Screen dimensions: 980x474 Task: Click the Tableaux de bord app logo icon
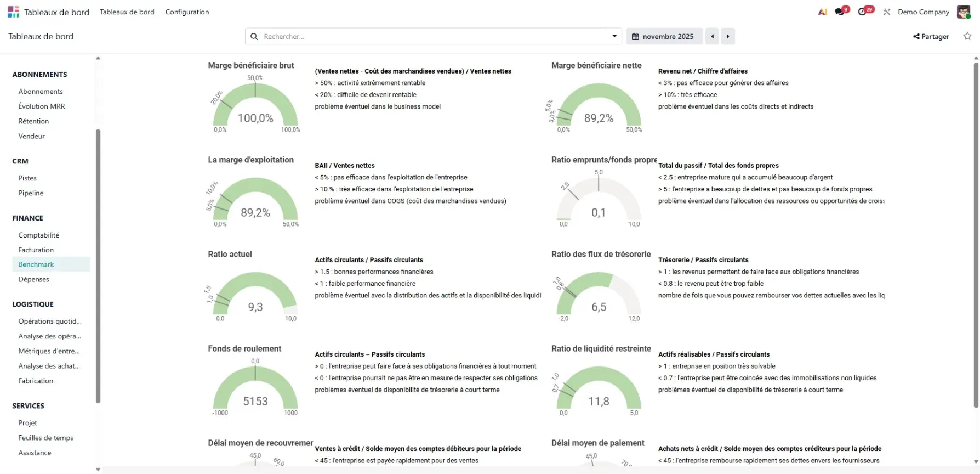click(x=13, y=12)
